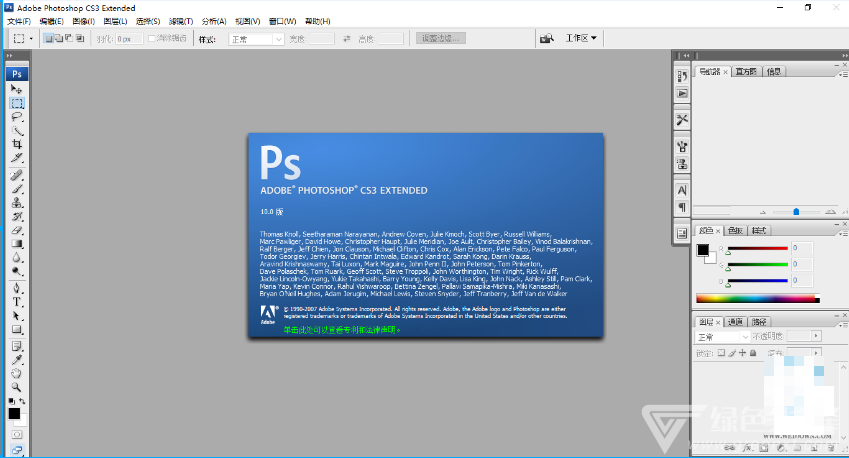
Task: Open the Filter menu
Action: tap(181, 21)
